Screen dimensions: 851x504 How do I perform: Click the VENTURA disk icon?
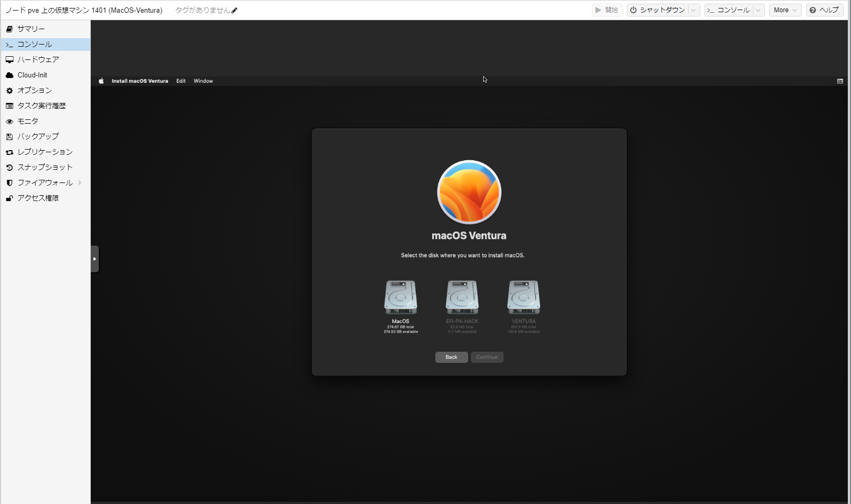point(523,298)
